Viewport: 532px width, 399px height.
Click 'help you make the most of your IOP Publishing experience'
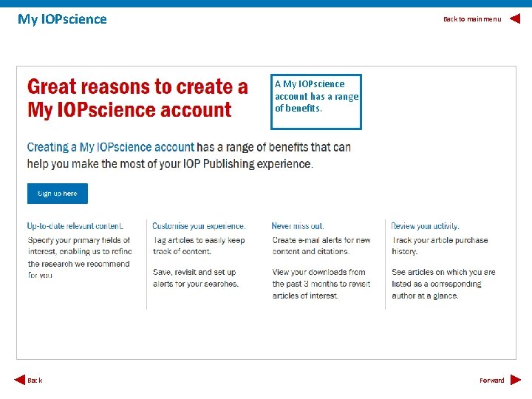click(169, 164)
